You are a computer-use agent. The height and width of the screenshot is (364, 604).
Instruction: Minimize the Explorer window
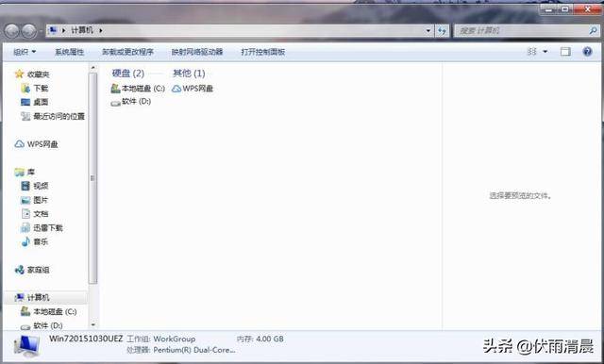(548, 9)
